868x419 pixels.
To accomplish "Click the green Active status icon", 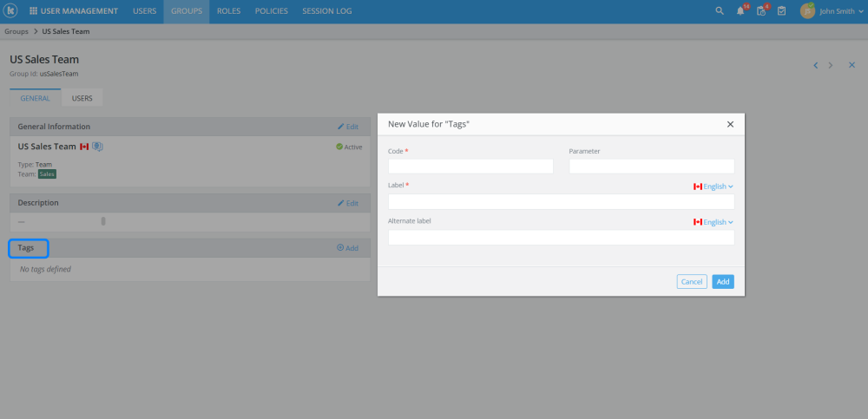I will pos(339,147).
